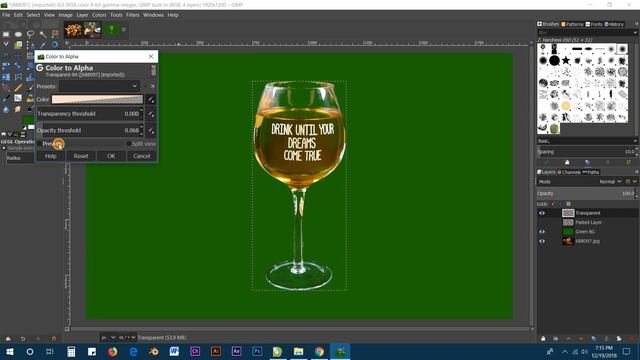Select the Ellipse Select tool
The height and width of the screenshot is (360, 640).
18,34
